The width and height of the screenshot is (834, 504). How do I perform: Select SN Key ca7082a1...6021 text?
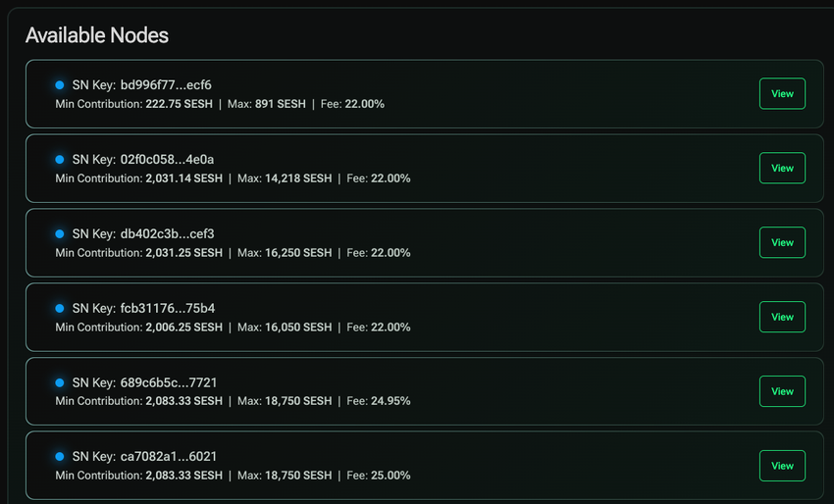(144, 457)
